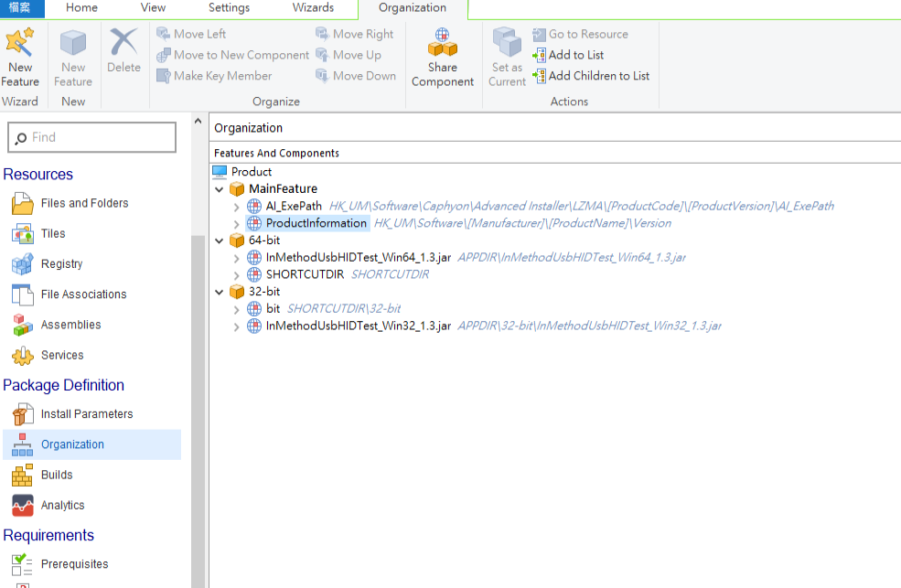Viewport: 901px width, 588px height.
Task: Select the AI_ExePath component
Action: (x=294, y=206)
